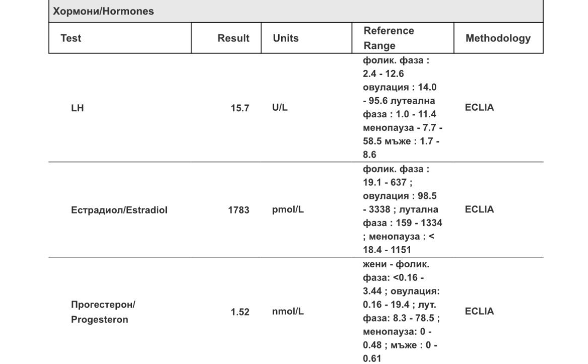This screenshot has width=588, height=364.
Task: Select ECLIA methodology in LH row
Action: 479,107
